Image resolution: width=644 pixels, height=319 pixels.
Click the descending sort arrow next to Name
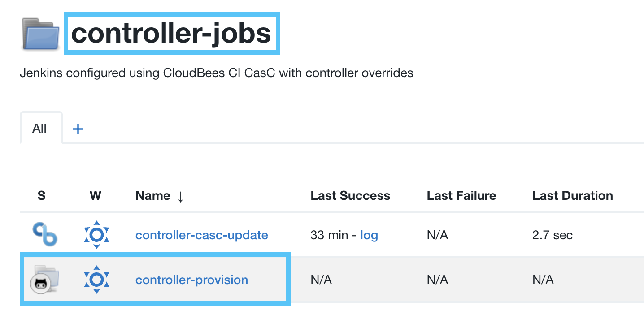(181, 197)
